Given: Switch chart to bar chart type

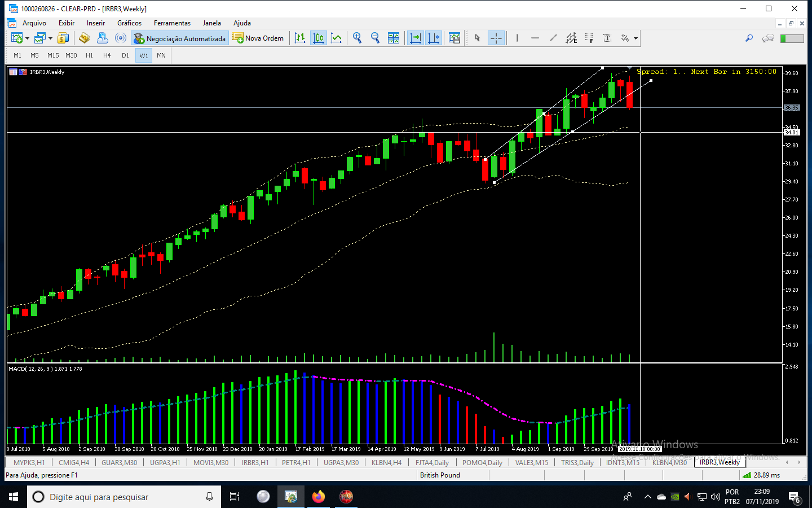Looking at the screenshot, I should click(x=300, y=38).
